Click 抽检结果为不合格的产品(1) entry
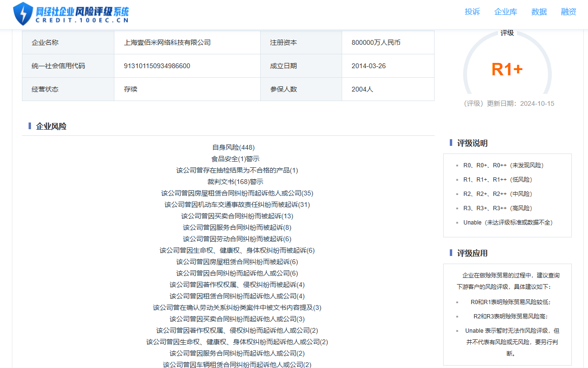 [x=237, y=170]
